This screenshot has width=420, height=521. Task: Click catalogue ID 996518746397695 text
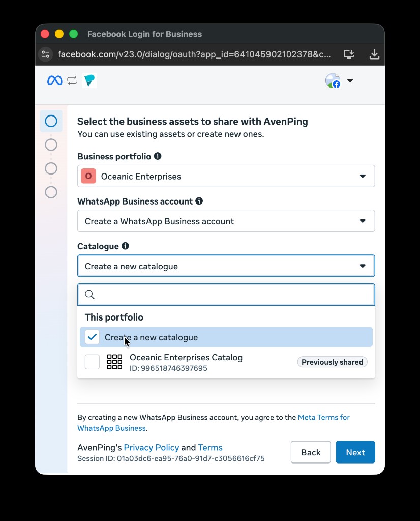[x=168, y=368]
